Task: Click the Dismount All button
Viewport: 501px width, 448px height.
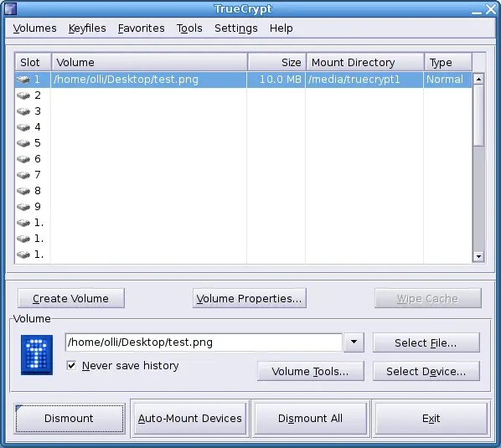Action: tap(310, 419)
